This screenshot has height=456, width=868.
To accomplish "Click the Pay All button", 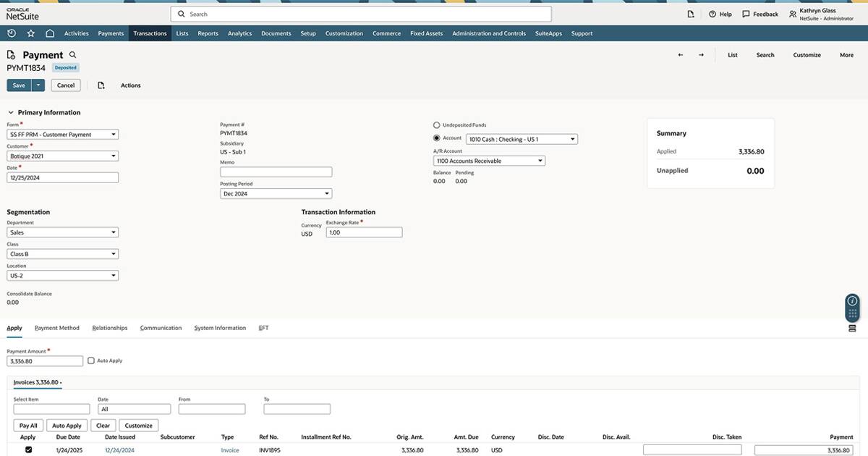I will coord(29,426).
